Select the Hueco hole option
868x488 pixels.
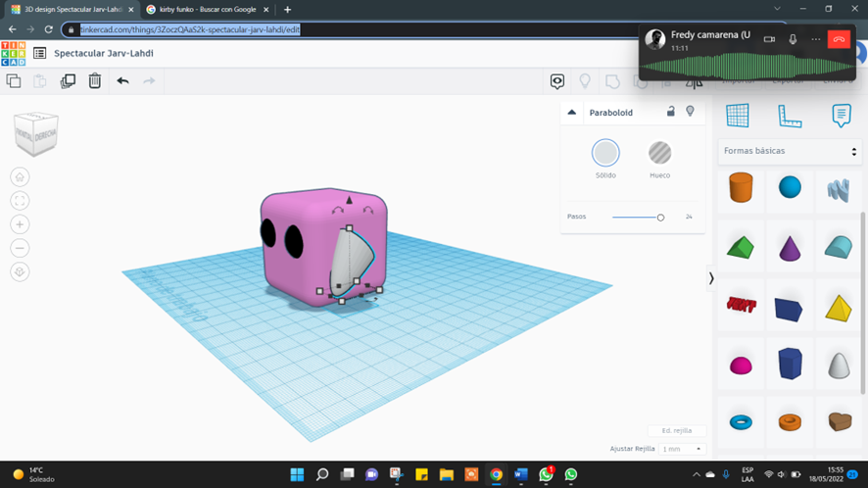click(660, 153)
